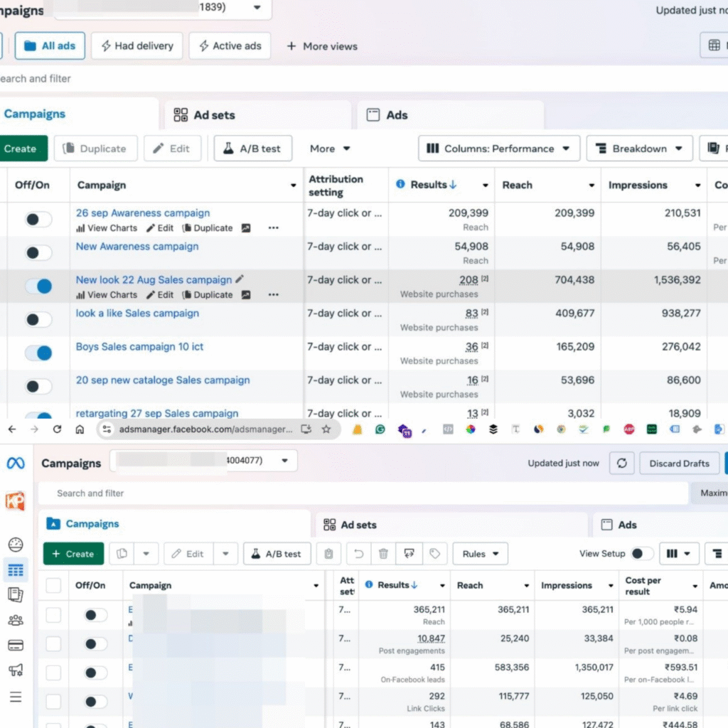Click the info icon next to Results in upper table
Screen dimensions: 728x728
400,184
